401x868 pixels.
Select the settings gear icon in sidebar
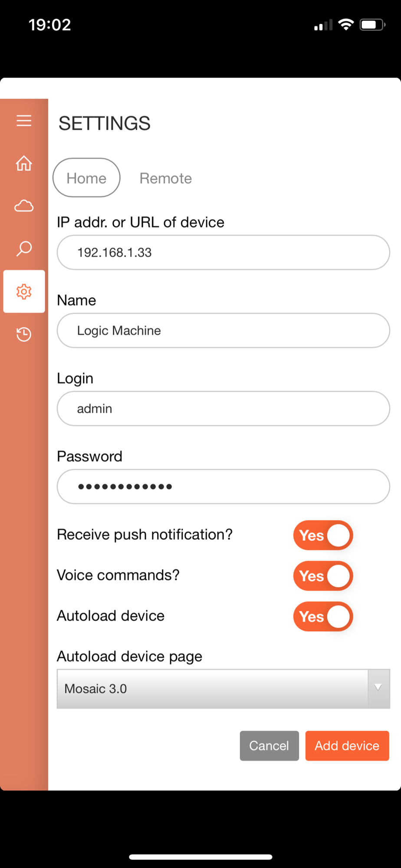[x=24, y=291]
